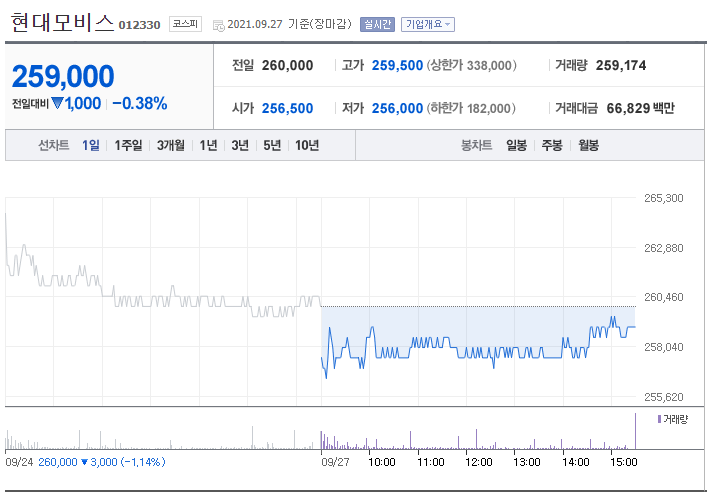Click the 09/24 closing value 260,000
Screen dimensions: 707x492
[58, 462]
